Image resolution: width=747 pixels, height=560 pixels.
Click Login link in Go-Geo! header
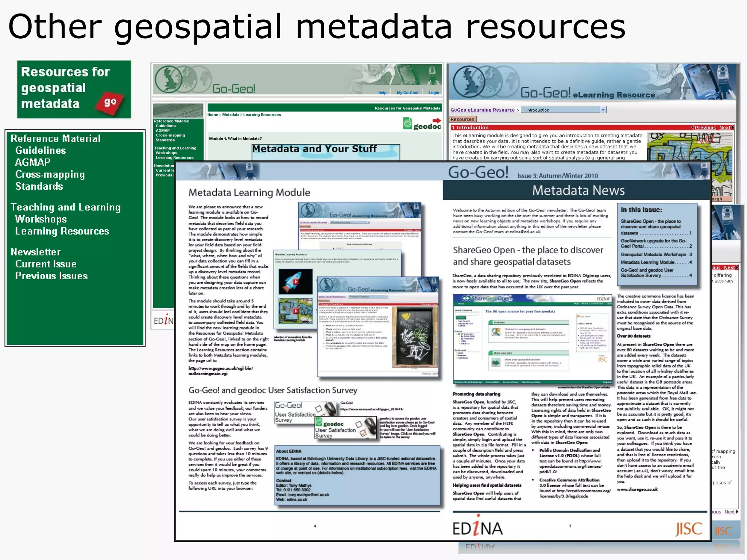pos(434,93)
